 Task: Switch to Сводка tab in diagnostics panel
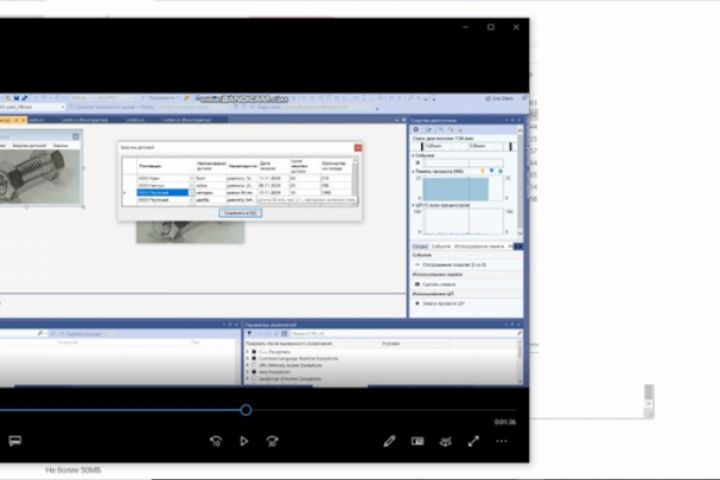pos(420,247)
